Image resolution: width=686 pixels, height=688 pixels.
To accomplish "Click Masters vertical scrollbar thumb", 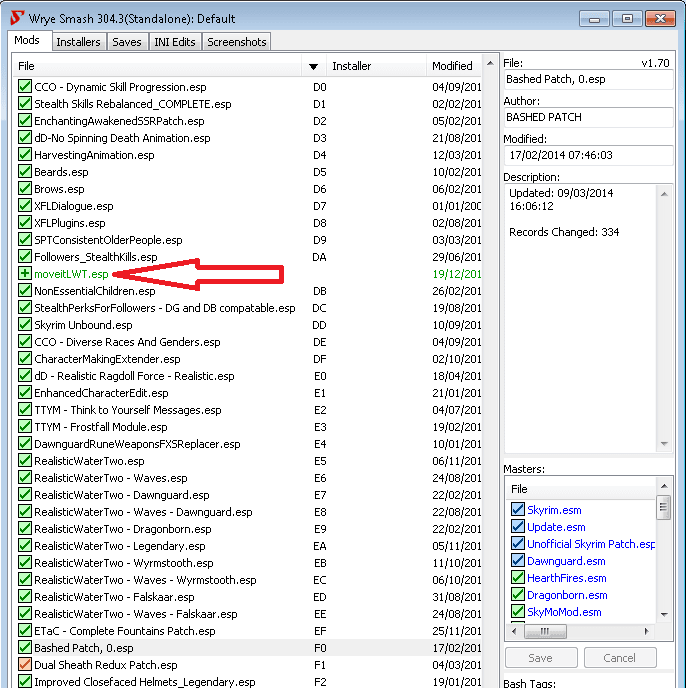I will [x=663, y=507].
